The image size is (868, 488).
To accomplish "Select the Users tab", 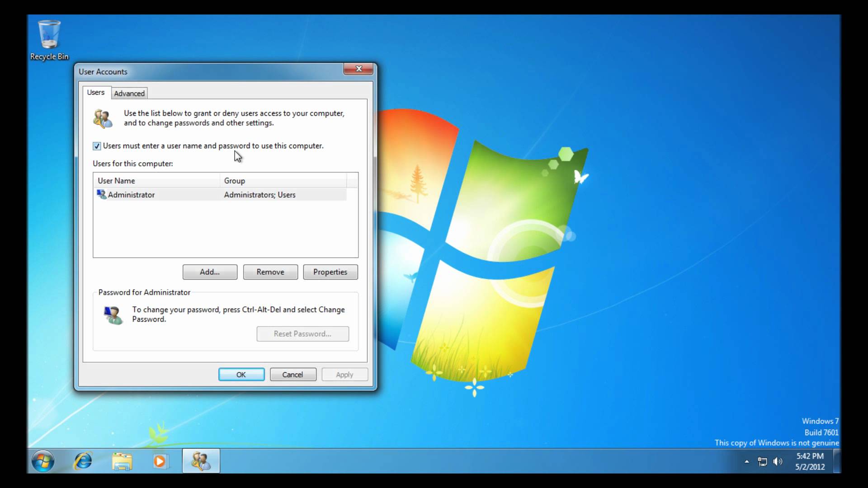I will [x=95, y=92].
